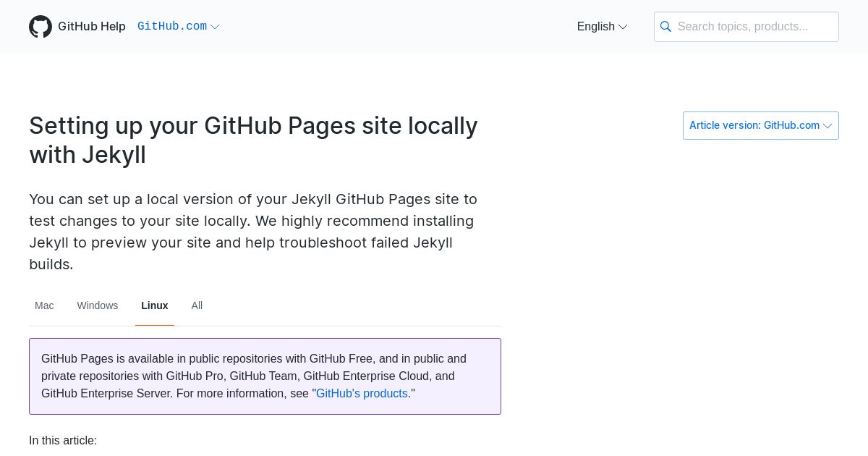Select the Linux tab

click(x=155, y=305)
